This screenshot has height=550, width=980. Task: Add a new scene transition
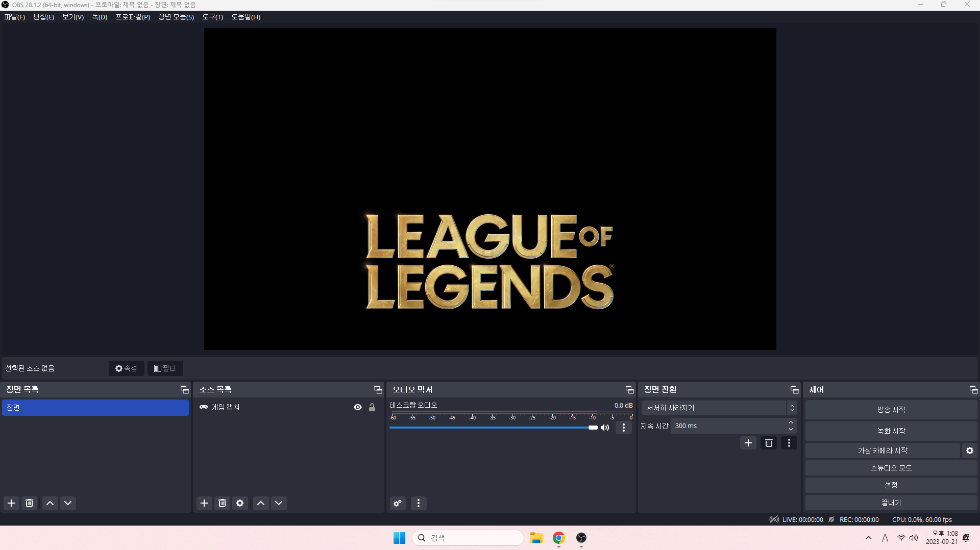pos(748,443)
